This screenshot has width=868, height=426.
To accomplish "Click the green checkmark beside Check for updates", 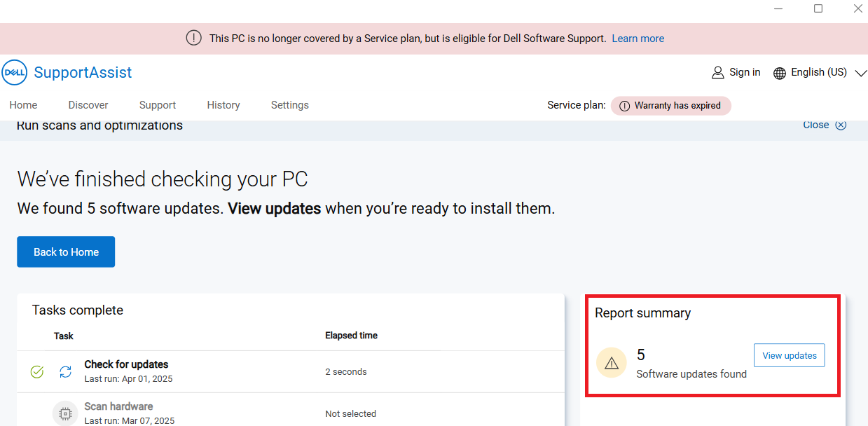I will 37,371.
